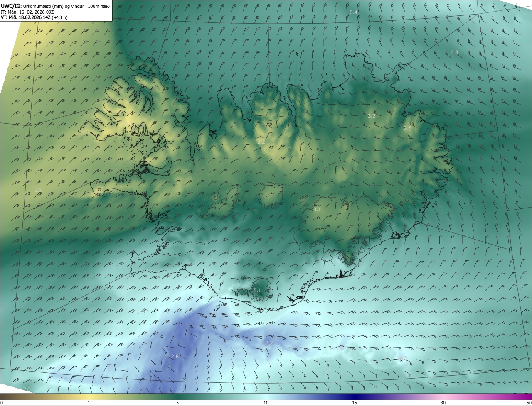Viewport: 532px width, 406px height.
Task: Select the colorbar tick labelled 10
Action: pyautogui.click(x=266, y=403)
